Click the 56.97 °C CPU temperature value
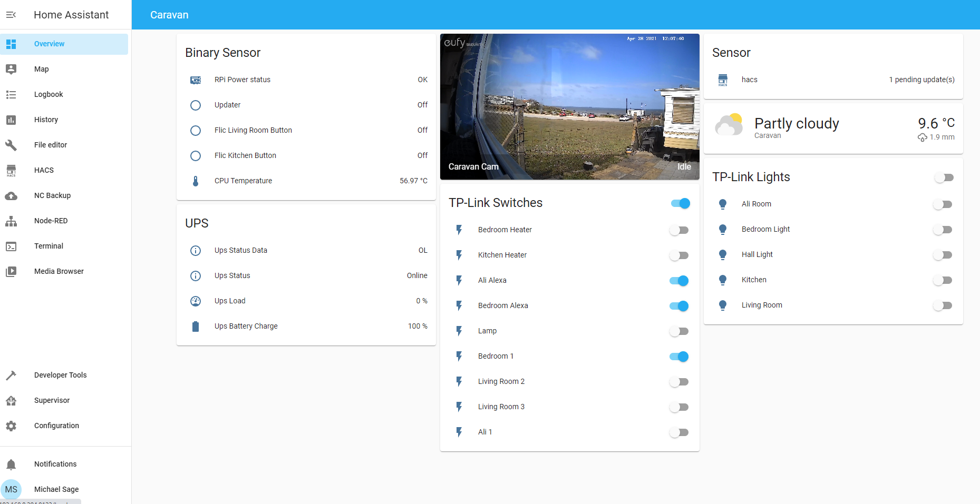980x504 pixels. pyautogui.click(x=413, y=181)
